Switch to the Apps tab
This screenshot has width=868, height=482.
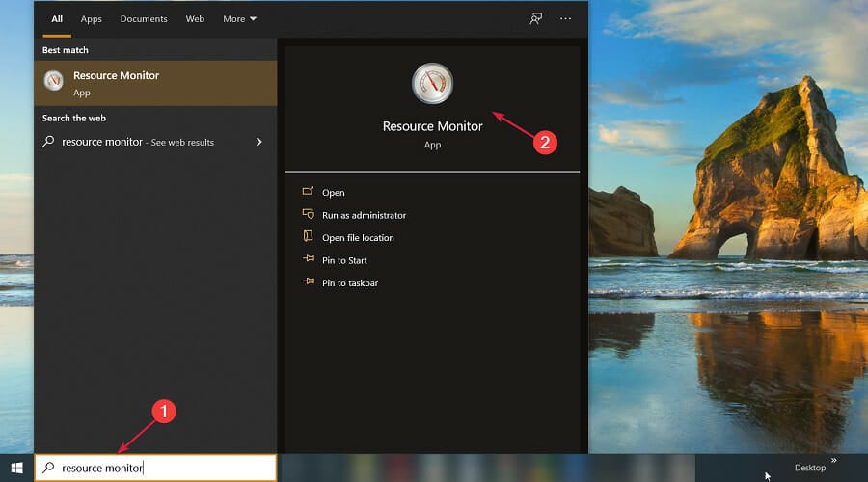92,19
